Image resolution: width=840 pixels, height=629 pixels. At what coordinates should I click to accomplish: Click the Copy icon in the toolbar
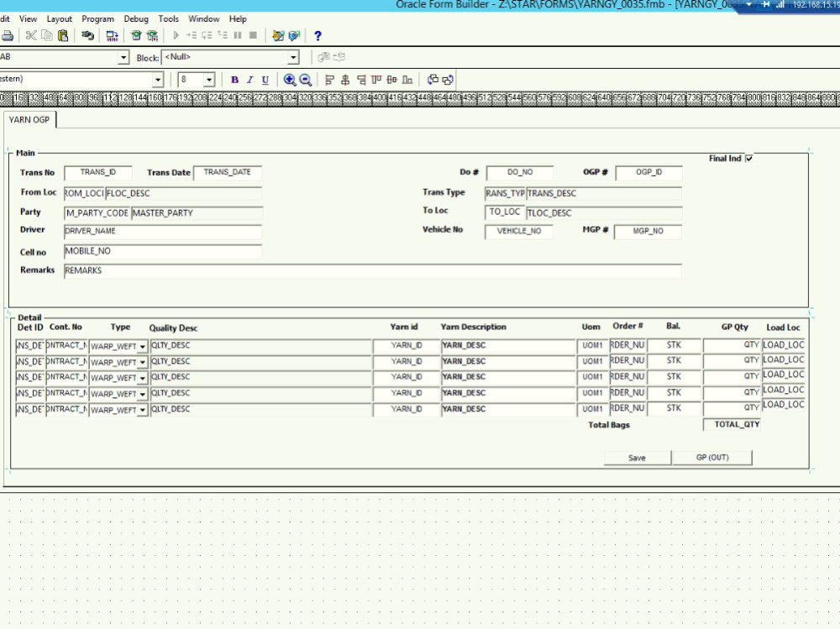(47, 36)
